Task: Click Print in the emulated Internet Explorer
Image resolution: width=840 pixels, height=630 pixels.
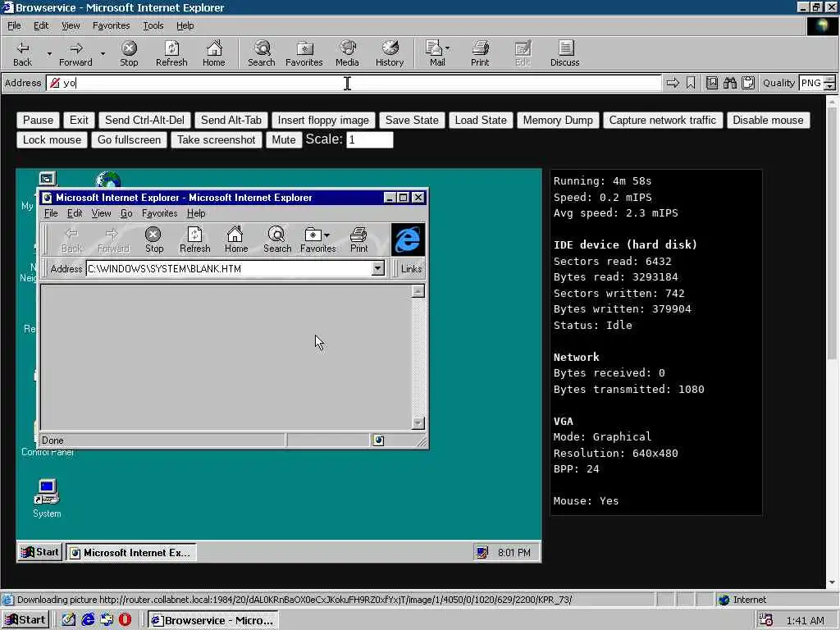Action: click(x=358, y=240)
